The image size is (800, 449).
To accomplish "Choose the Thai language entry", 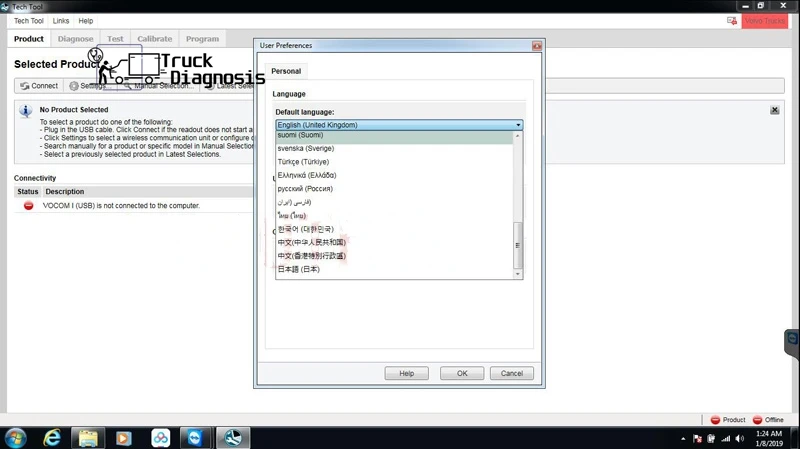I will (394, 215).
